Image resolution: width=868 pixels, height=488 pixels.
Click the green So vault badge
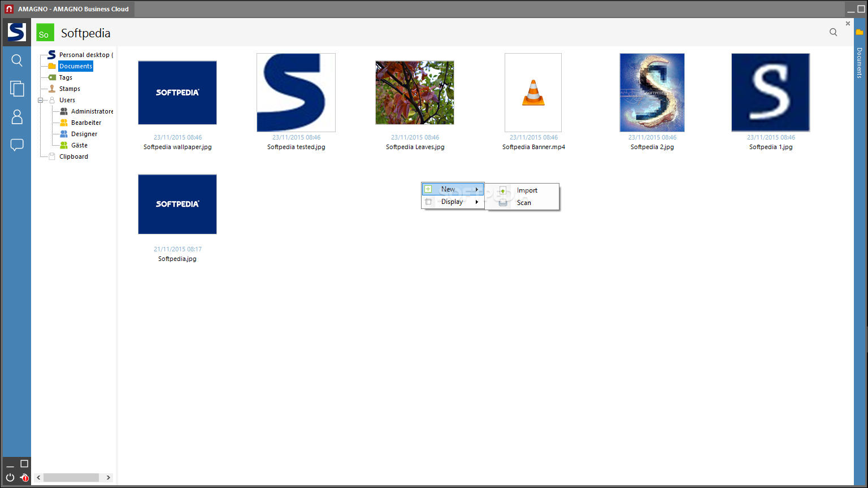pyautogui.click(x=45, y=33)
